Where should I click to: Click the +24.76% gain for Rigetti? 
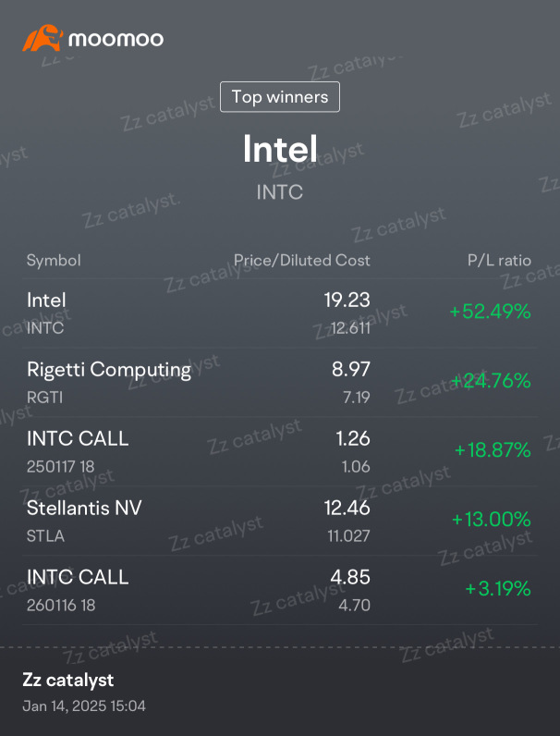point(490,381)
